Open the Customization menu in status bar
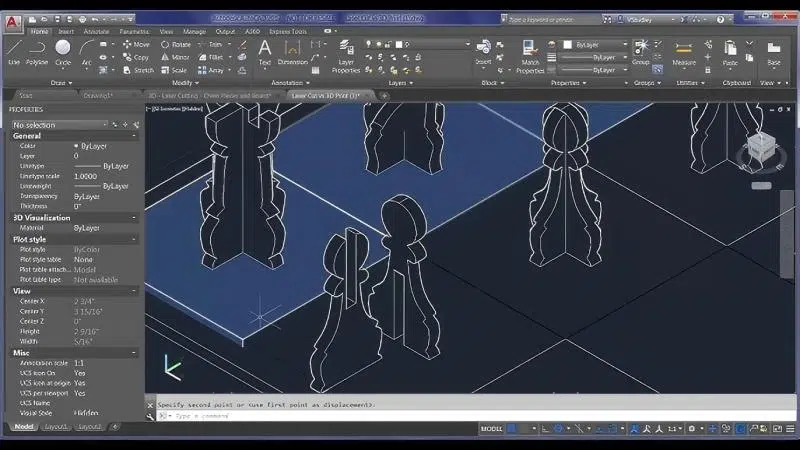 [x=790, y=429]
